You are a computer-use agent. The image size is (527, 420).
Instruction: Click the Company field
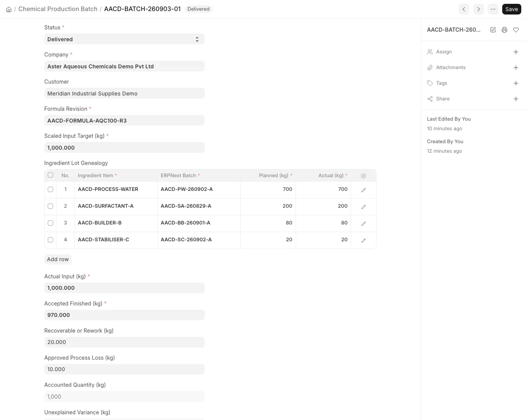(124, 66)
